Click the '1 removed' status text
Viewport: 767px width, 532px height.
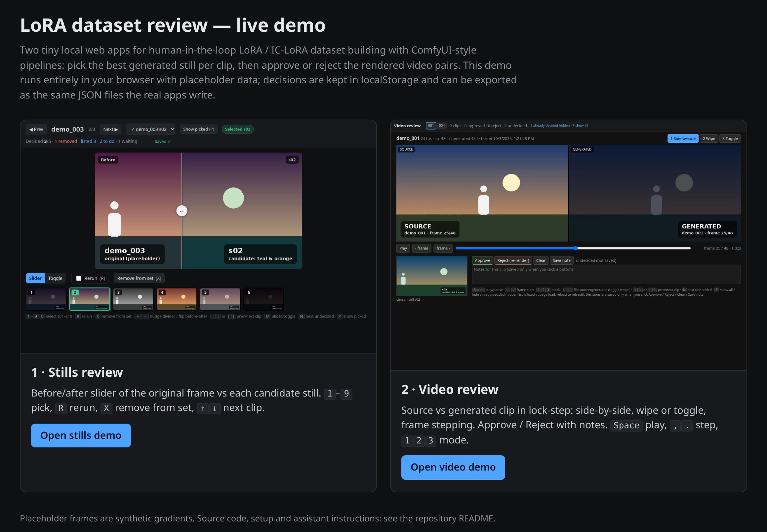(66, 142)
